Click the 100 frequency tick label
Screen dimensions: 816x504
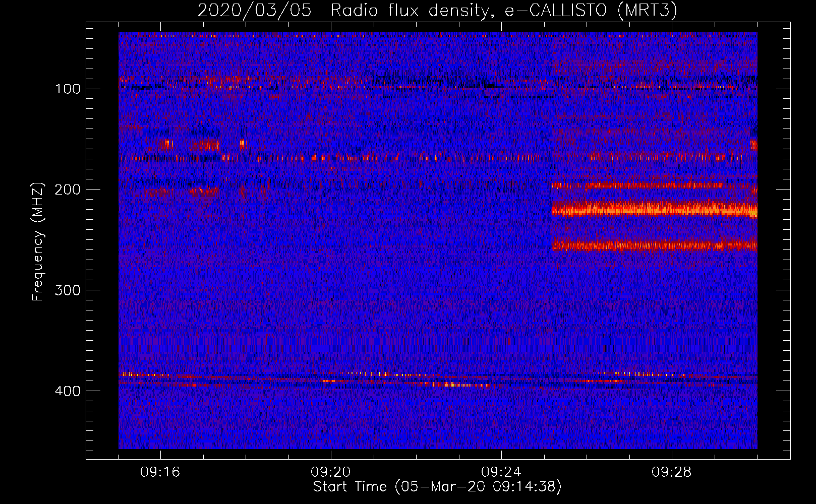(68, 89)
